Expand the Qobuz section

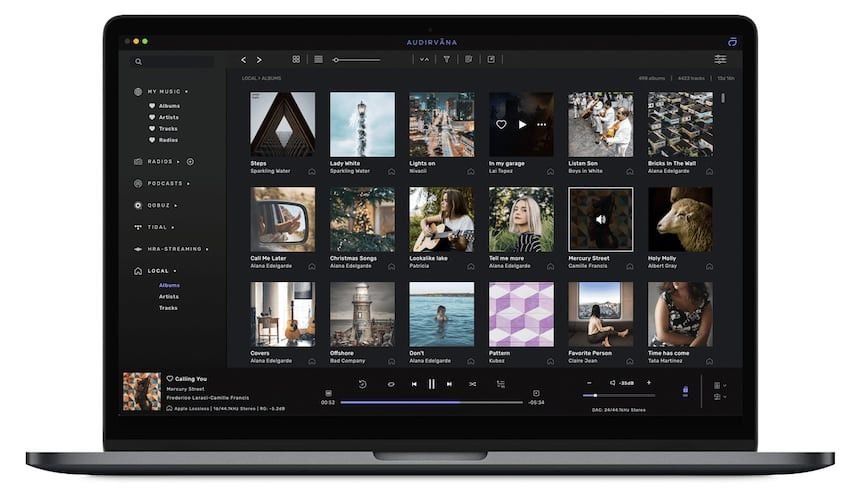176,206
